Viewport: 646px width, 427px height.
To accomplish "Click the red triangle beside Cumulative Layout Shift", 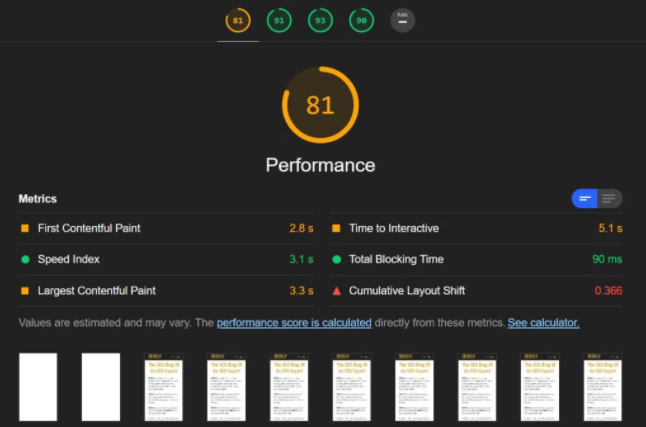I will [337, 291].
